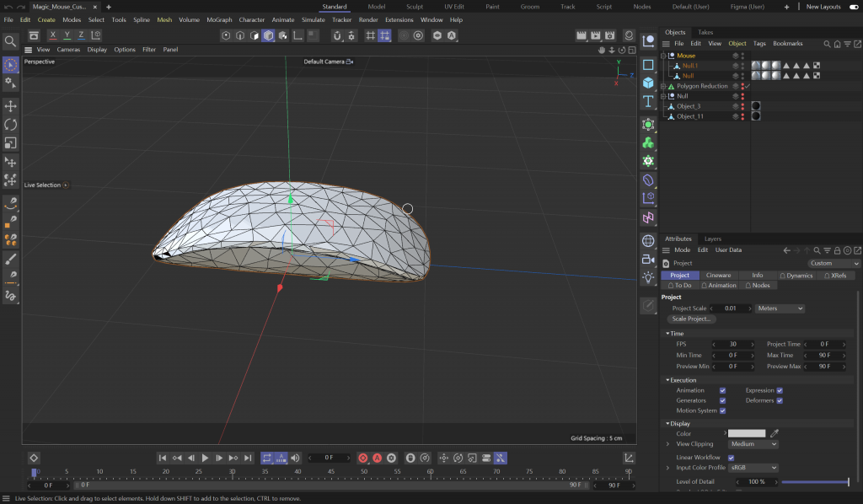Toggle sound playback speaker icon
Screen dimensions: 863x504
point(296,458)
